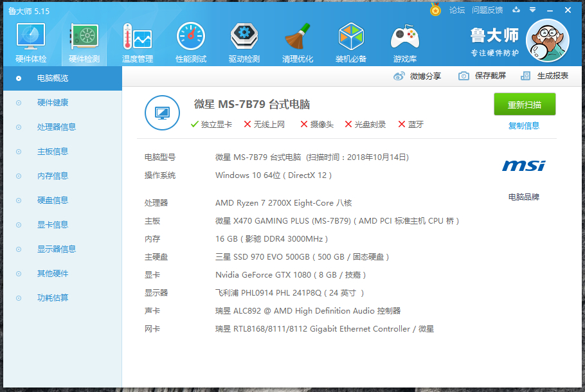Screen dimensions: 585x392
Task: Open 问题反馈 feedback link
Action: click(487, 10)
